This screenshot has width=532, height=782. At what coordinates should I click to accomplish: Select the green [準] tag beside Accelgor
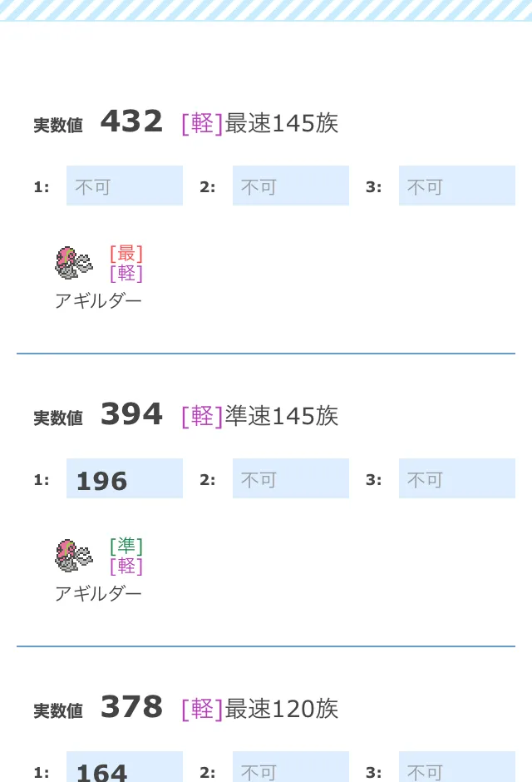click(x=126, y=546)
